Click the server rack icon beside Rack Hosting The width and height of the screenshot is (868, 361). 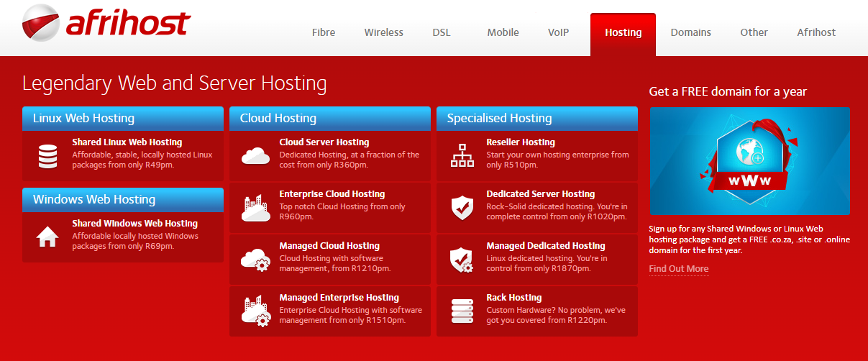[462, 311]
